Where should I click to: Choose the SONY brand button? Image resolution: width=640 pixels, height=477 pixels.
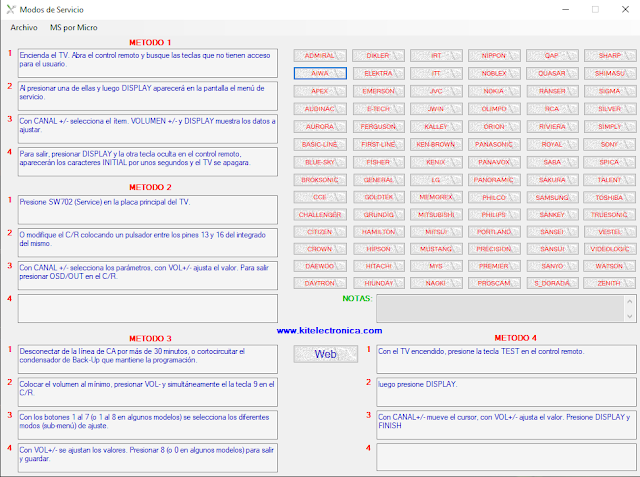(609, 144)
